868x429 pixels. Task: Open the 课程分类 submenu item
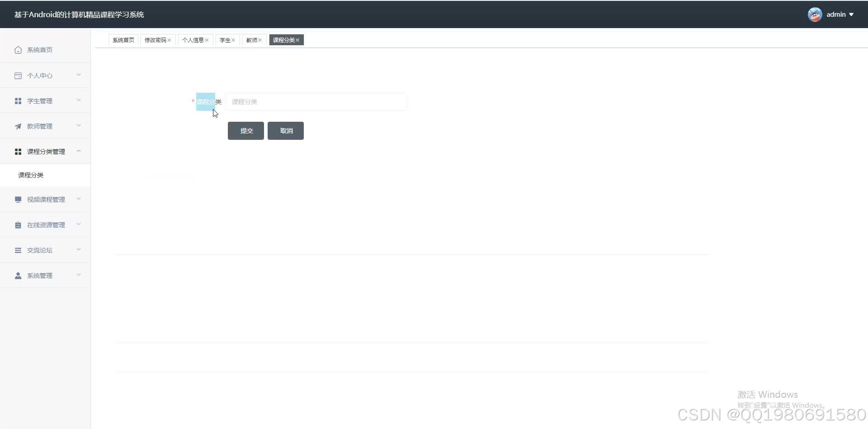(x=45, y=175)
